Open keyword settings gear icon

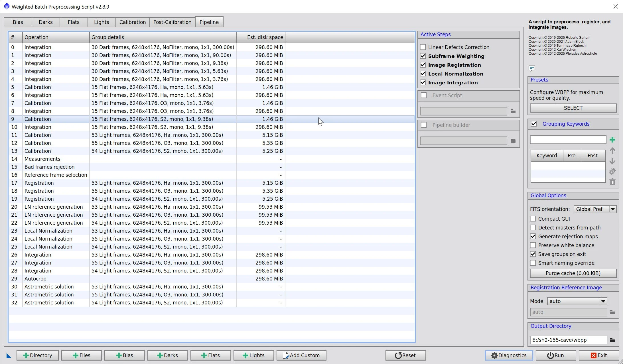pyautogui.click(x=612, y=171)
